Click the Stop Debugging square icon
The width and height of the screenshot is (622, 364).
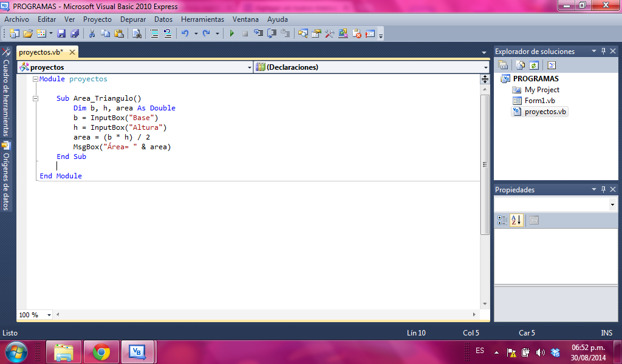tap(245, 33)
